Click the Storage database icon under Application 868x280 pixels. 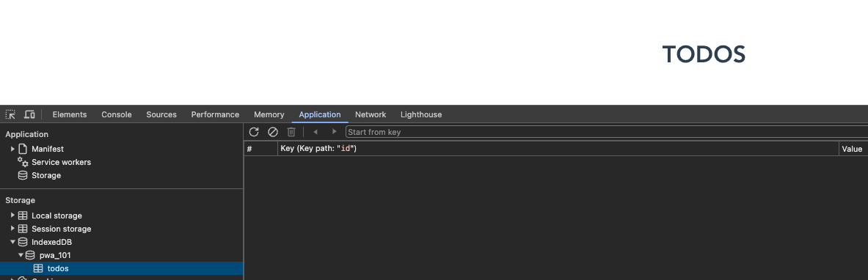(23, 175)
